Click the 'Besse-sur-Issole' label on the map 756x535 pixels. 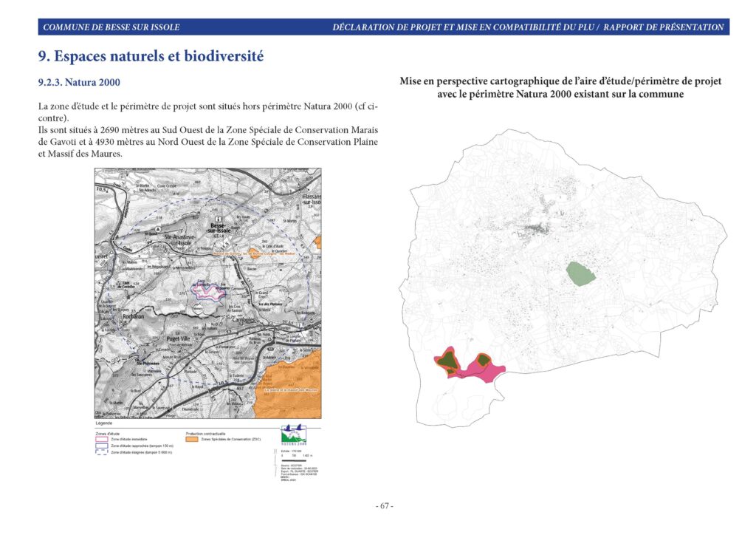tap(221, 228)
